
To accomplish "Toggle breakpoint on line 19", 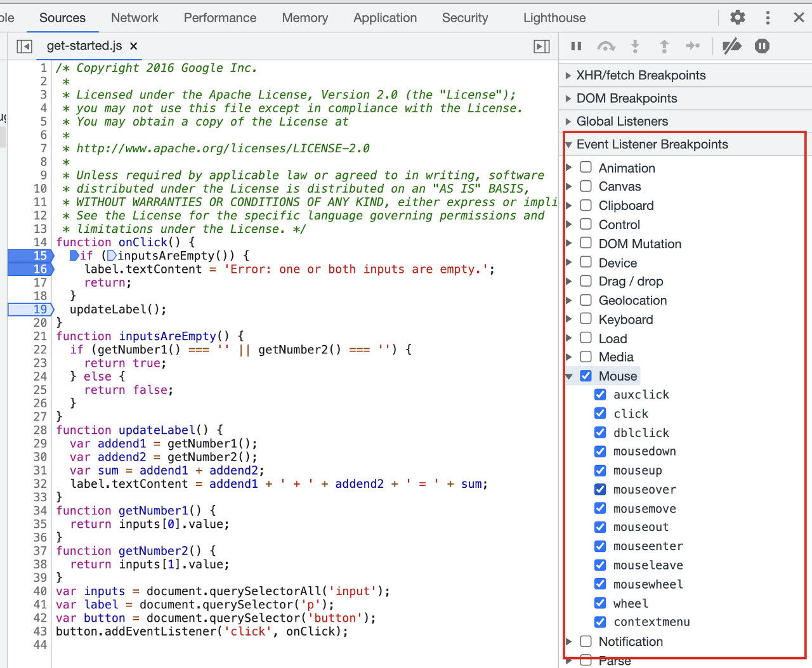I will coord(30,310).
